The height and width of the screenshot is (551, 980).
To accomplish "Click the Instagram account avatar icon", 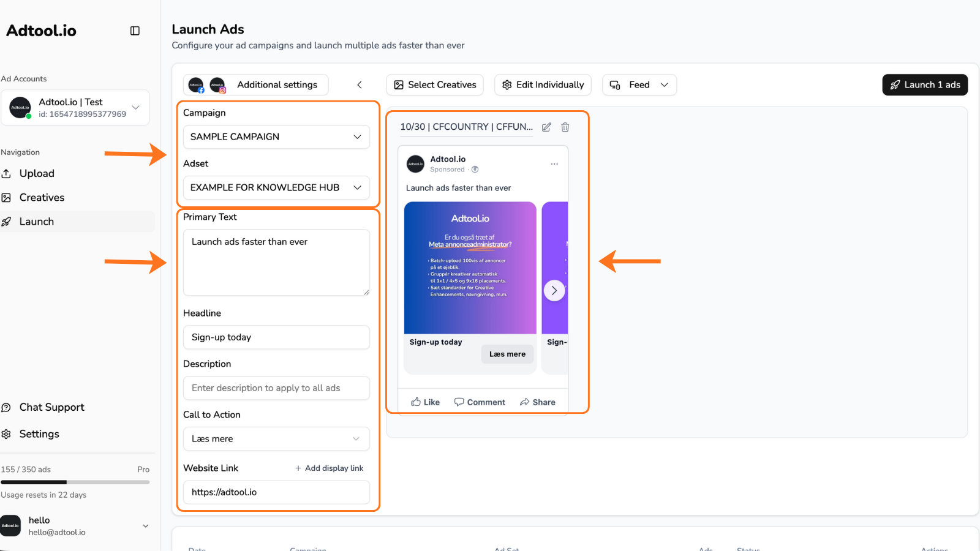I will tap(217, 85).
